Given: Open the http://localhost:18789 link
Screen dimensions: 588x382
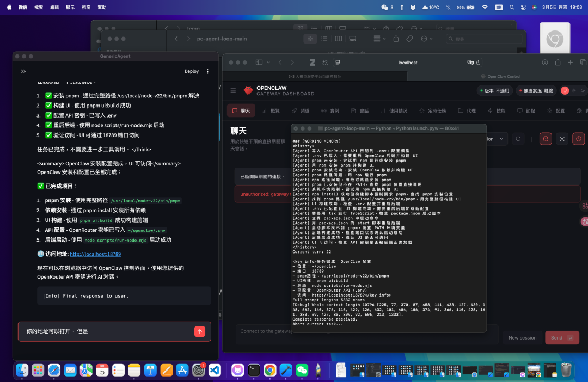Looking at the screenshot, I should (95, 254).
